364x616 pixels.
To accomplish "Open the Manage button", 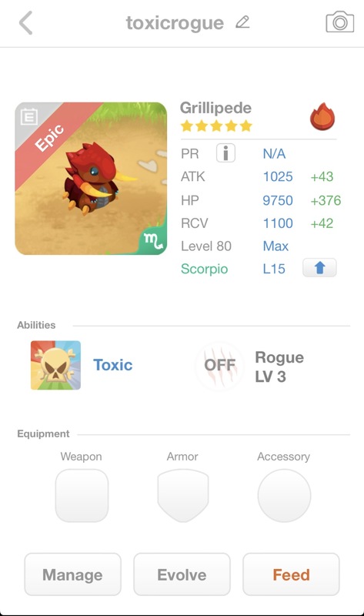I will coord(72,574).
